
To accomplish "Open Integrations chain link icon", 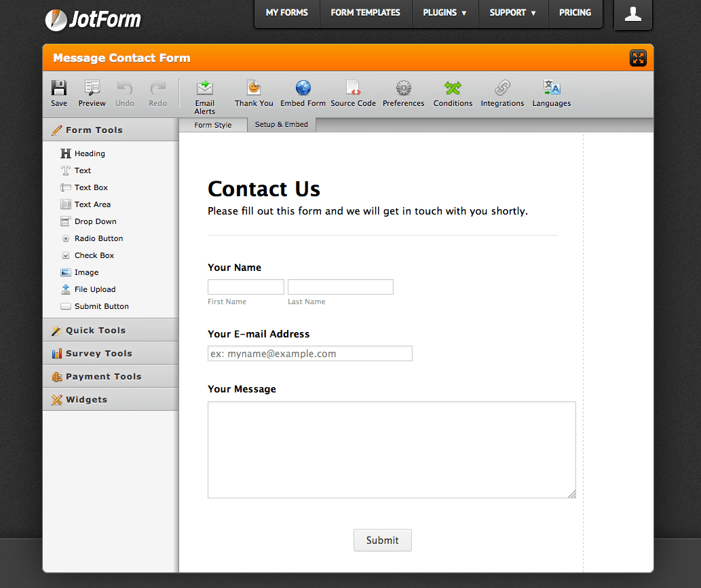I will click(502, 88).
